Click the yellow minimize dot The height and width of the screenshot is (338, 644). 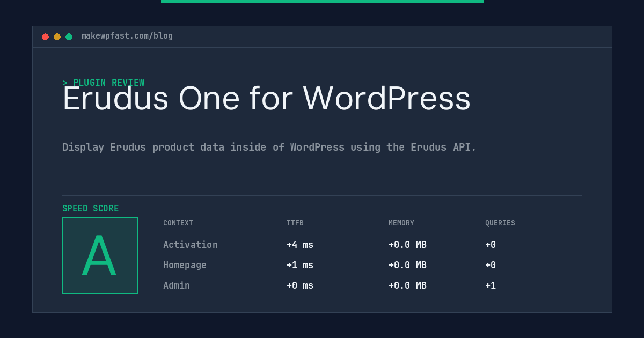click(x=57, y=36)
